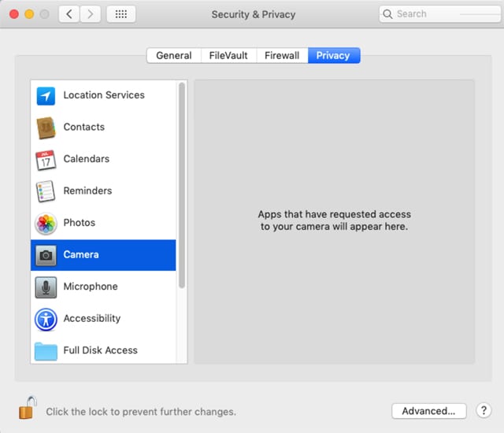Click the privacy list's vertical scrollbar
The height and width of the screenshot is (433, 504).
(183, 185)
